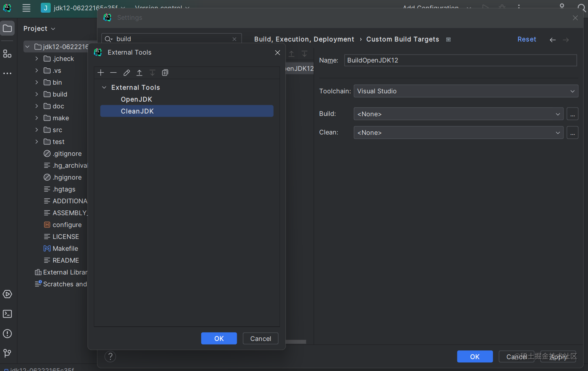
Task: Open Build, Execution, Deployment breadcrumb
Action: [x=304, y=39]
